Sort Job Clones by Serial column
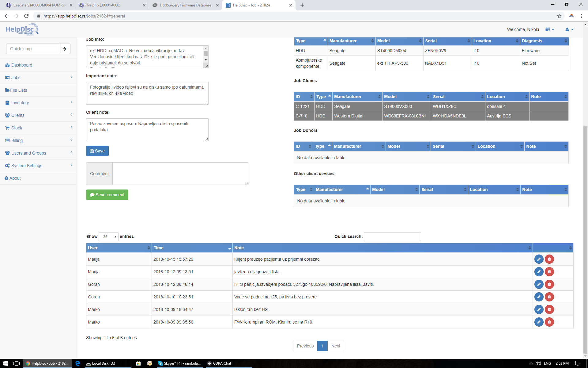This screenshot has width=588, height=368. click(458, 97)
